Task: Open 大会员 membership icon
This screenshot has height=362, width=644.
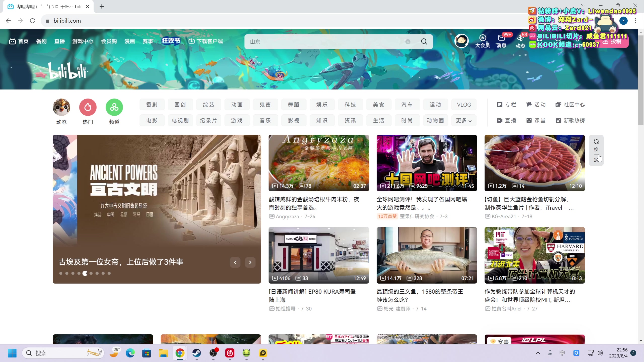Action: pyautogui.click(x=482, y=38)
